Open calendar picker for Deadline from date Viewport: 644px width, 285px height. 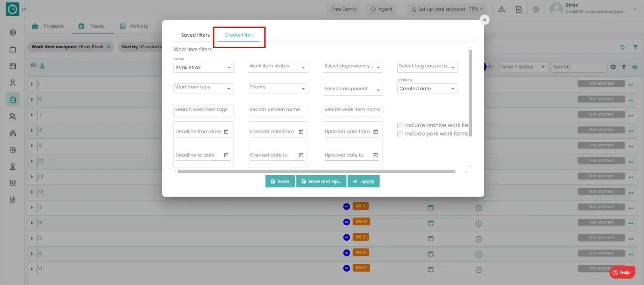pos(226,132)
